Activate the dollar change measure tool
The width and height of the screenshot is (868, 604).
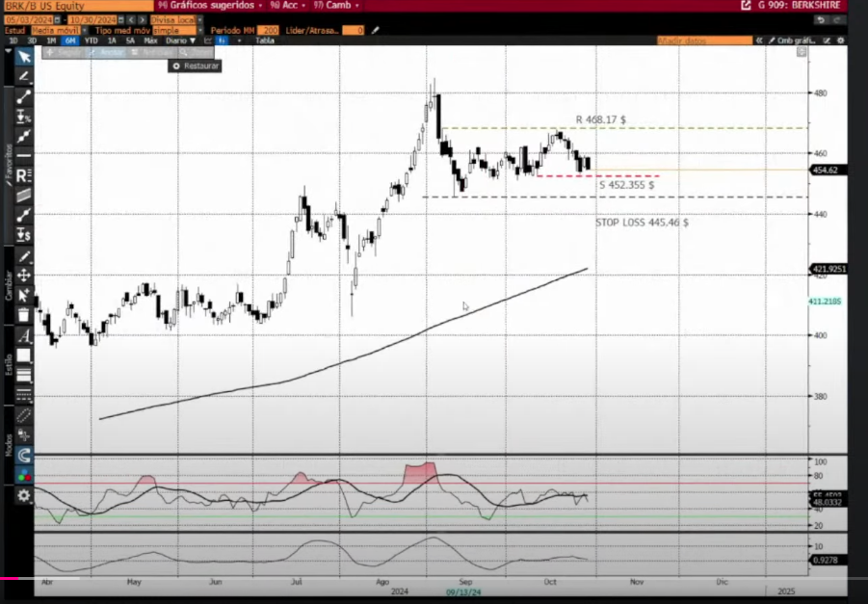[x=24, y=235]
